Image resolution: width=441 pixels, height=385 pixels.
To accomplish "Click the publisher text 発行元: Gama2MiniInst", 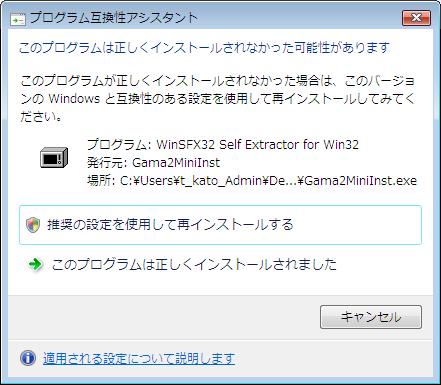I will [x=153, y=163].
